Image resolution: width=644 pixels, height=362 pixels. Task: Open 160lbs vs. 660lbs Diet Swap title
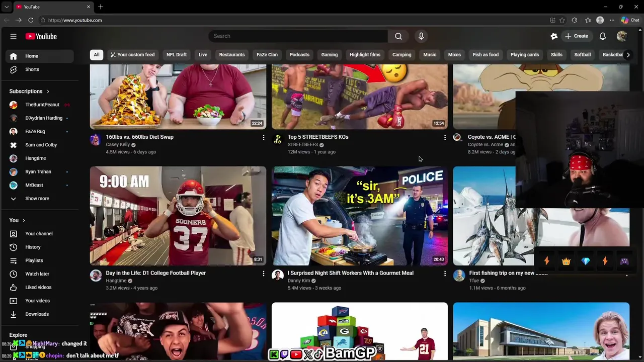tap(139, 137)
